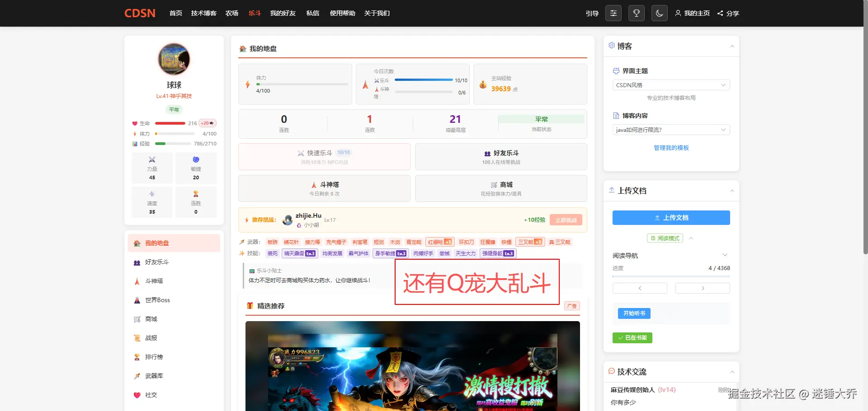Open 我的好友 in top navigation

tap(283, 13)
